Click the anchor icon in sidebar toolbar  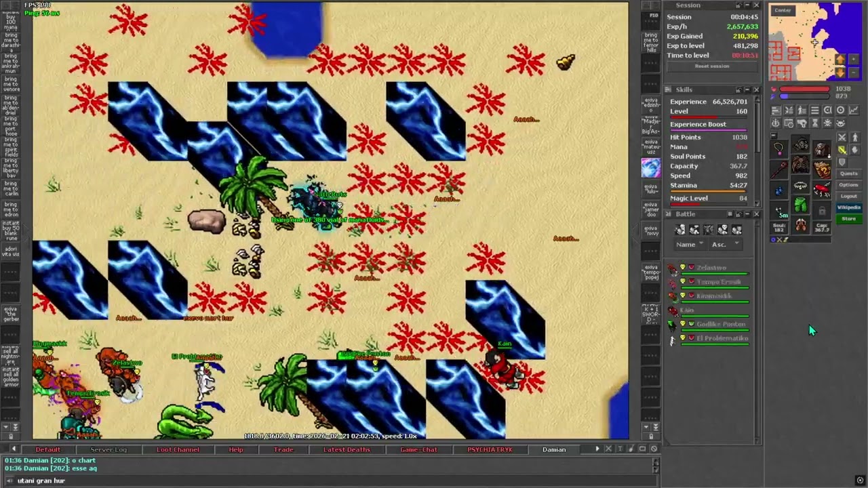click(x=775, y=123)
